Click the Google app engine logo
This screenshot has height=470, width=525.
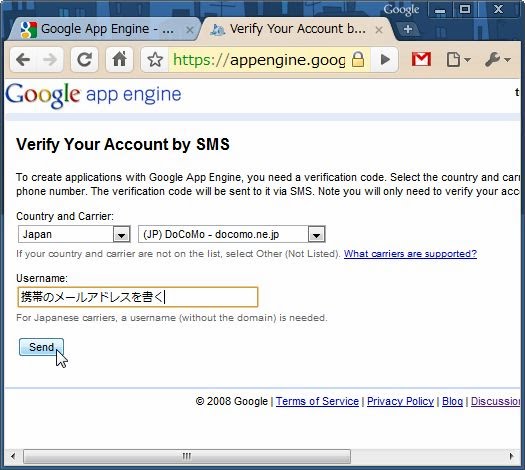93,95
